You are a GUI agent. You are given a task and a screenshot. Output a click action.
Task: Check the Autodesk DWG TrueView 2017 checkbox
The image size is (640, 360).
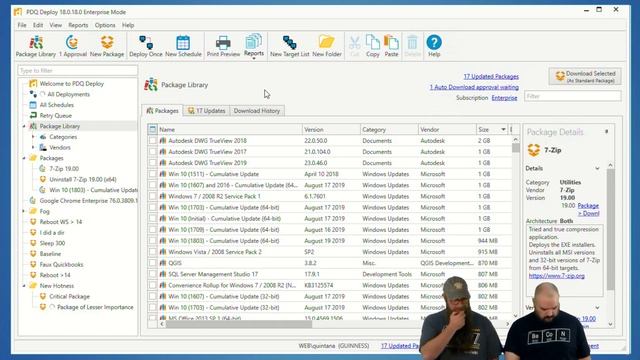tap(153, 151)
